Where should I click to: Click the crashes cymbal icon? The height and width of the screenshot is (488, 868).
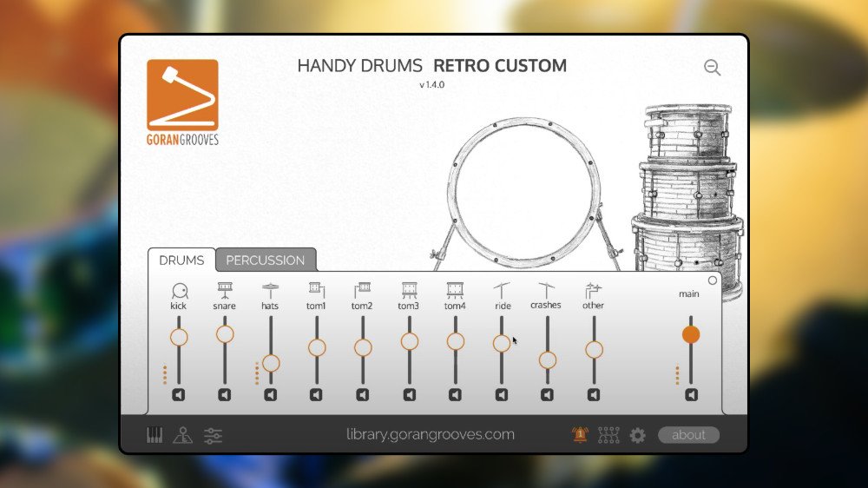tap(546, 290)
